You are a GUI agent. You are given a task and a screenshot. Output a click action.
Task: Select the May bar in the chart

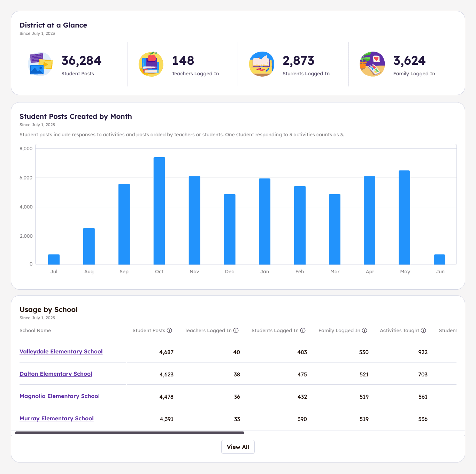[405, 216]
